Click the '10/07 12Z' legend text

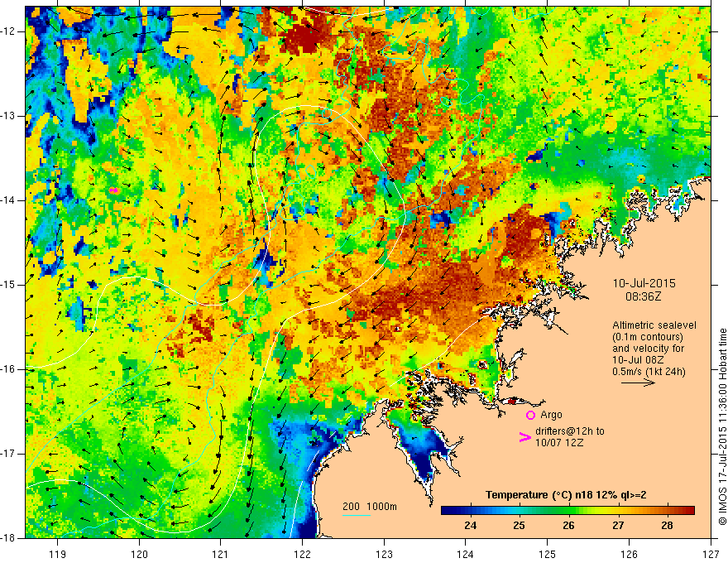click(559, 443)
